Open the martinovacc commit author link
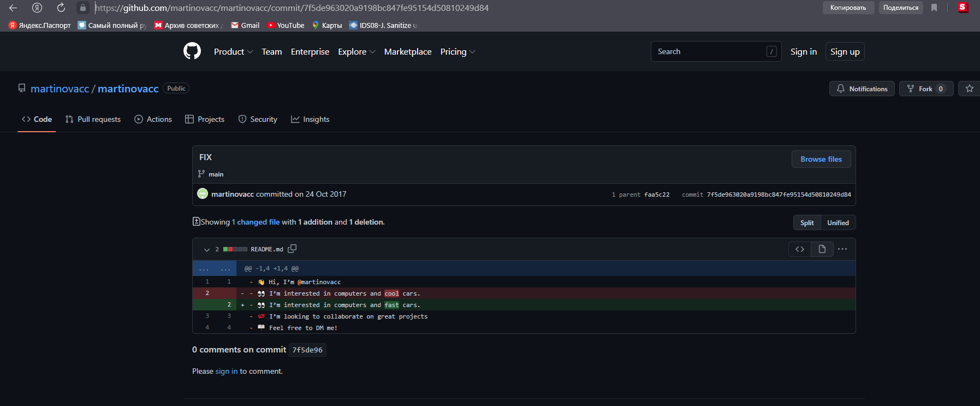The height and width of the screenshot is (406, 980). [x=233, y=194]
